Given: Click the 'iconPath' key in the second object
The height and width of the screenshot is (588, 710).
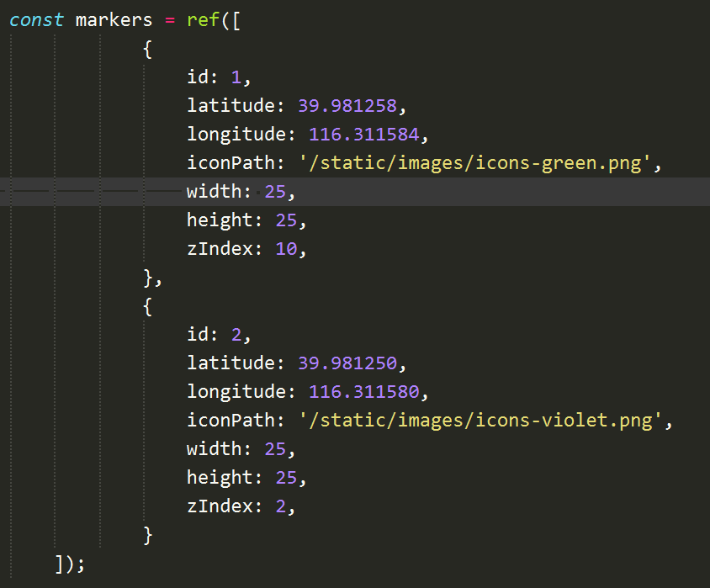Looking at the screenshot, I should pyautogui.click(x=231, y=421).
